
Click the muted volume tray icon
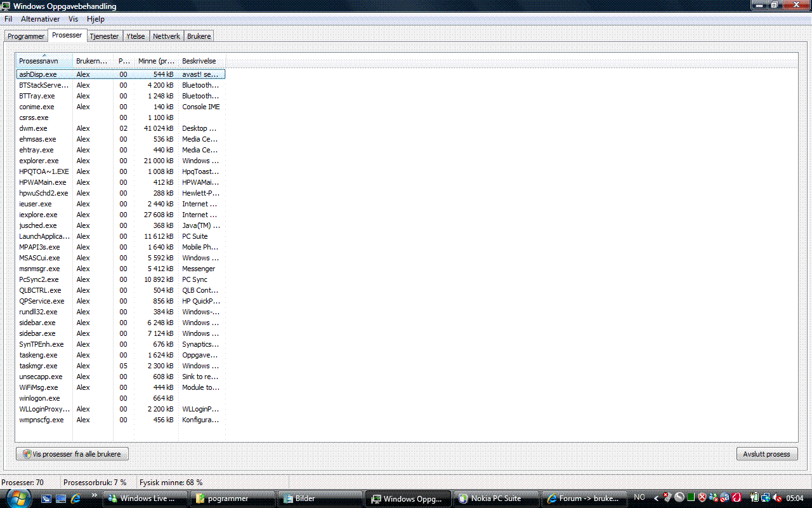pyautogui.click(x=777, y=498)
